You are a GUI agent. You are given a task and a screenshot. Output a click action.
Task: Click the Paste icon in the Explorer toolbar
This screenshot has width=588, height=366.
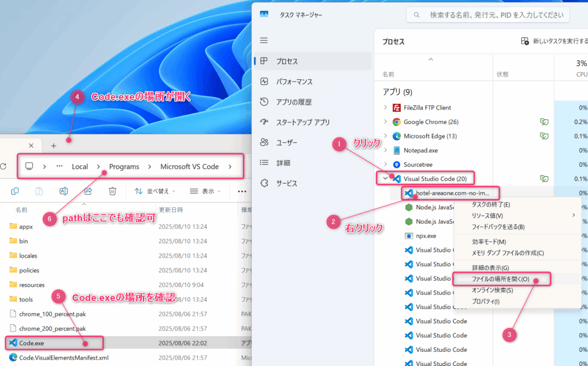40,192
